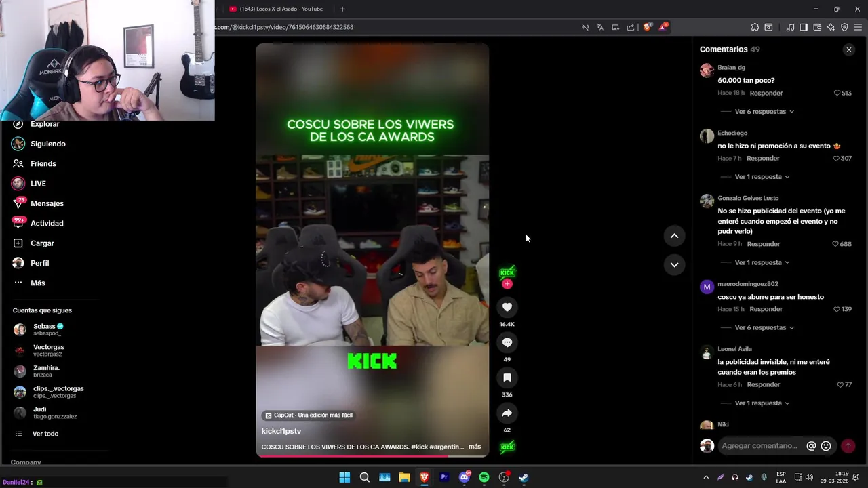Screen dimensions: 868x488
Task: Open Brave Wallet icon in toolbar
Action: pos(817,27)
